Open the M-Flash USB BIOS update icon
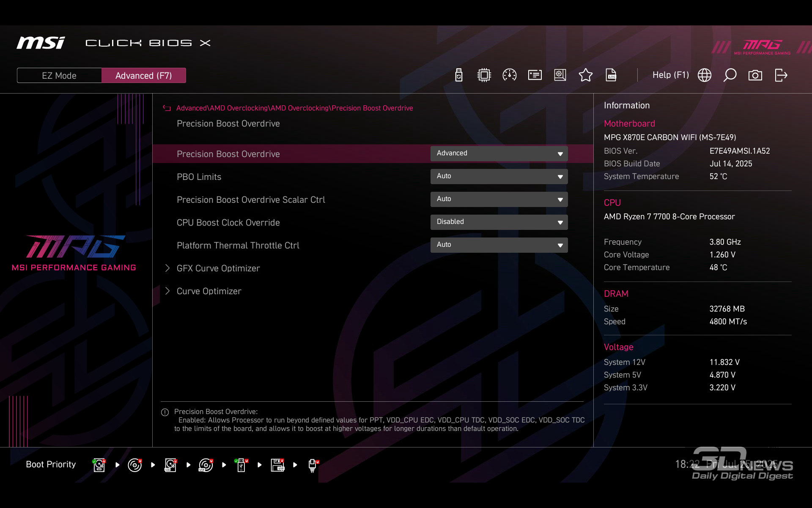 [x=458, y=75]
